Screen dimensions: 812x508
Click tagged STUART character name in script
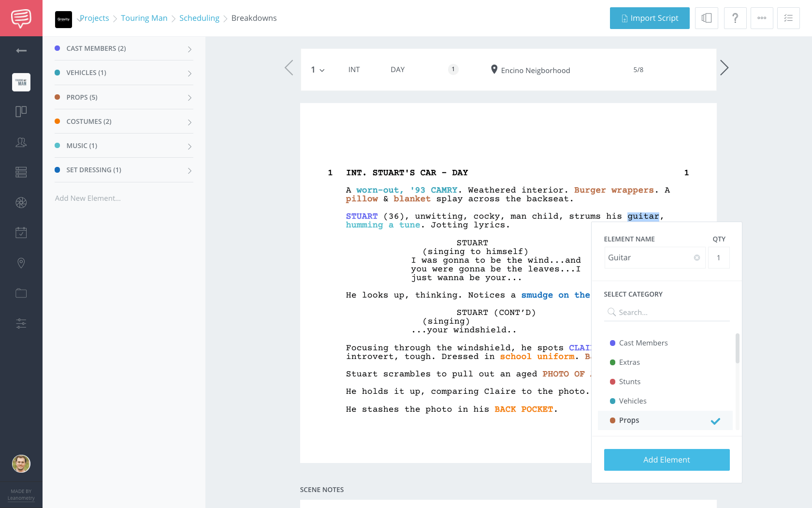[x=362, y=216]
